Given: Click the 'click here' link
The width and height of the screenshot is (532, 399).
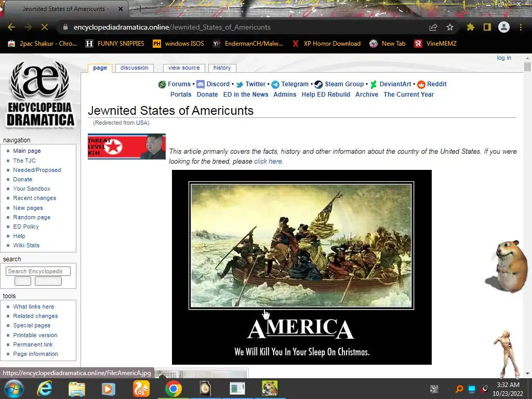Looking at the screenshot, I should (268, 162).
